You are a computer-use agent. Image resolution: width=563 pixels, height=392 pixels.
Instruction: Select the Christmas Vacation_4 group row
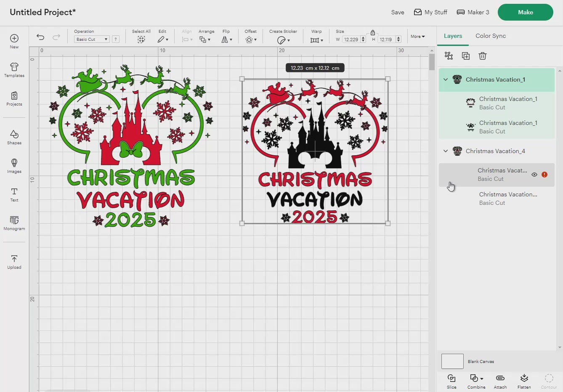click(497, 151)
